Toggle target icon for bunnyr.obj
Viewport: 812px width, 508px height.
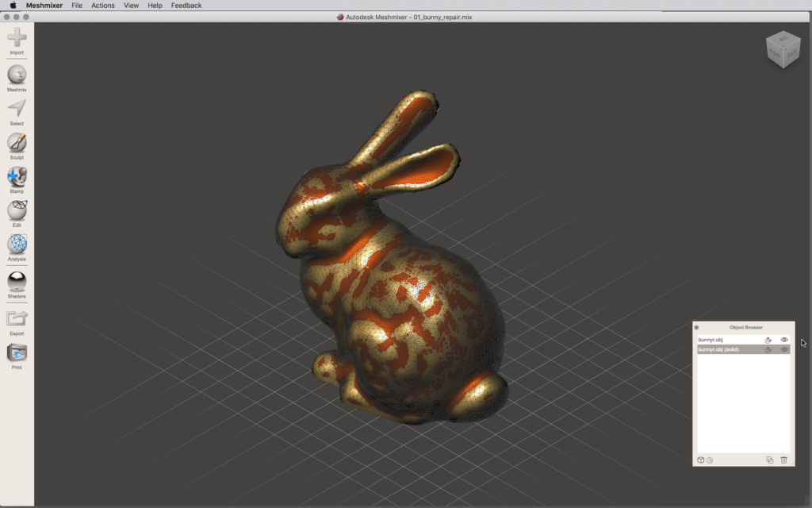pyautogui.click(x=768, y=340)
